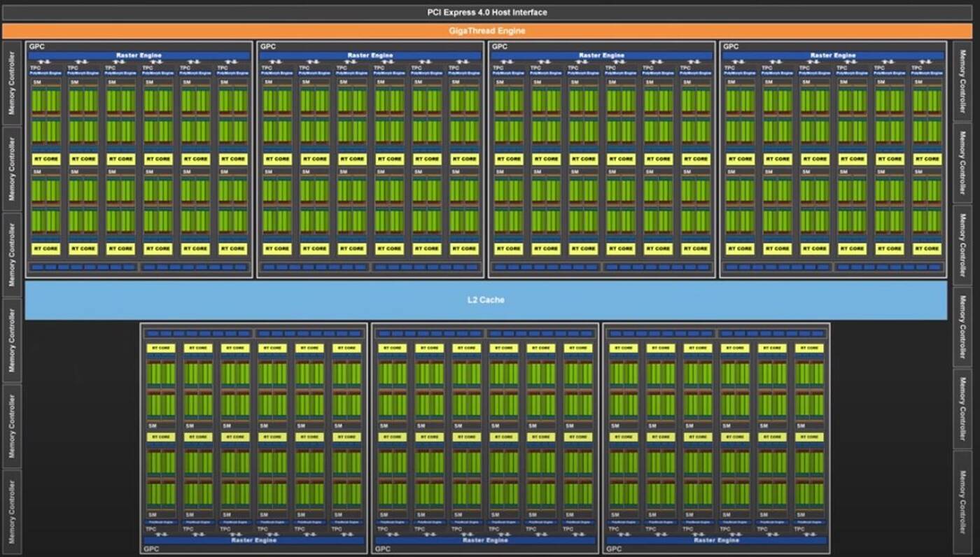Select first upper RT CORE in top-left GPC
The height and width of the screenshot is (557, 980).
(x=46, y=159)
